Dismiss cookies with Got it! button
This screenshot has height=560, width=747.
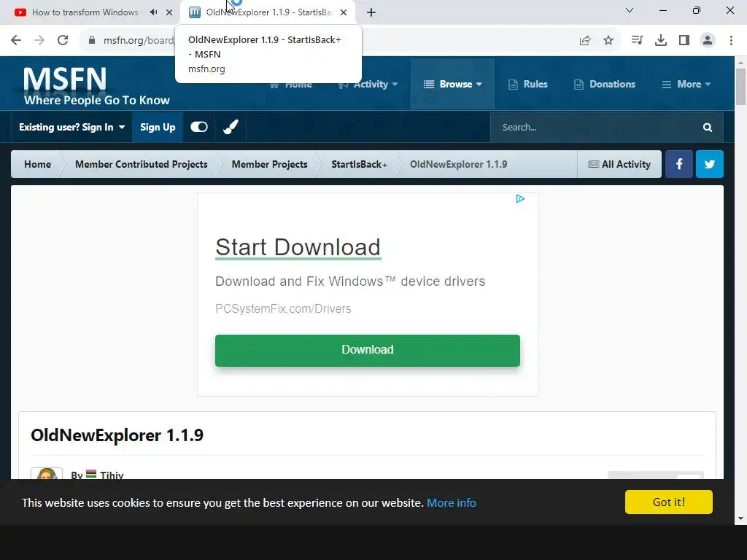point(668,502)
